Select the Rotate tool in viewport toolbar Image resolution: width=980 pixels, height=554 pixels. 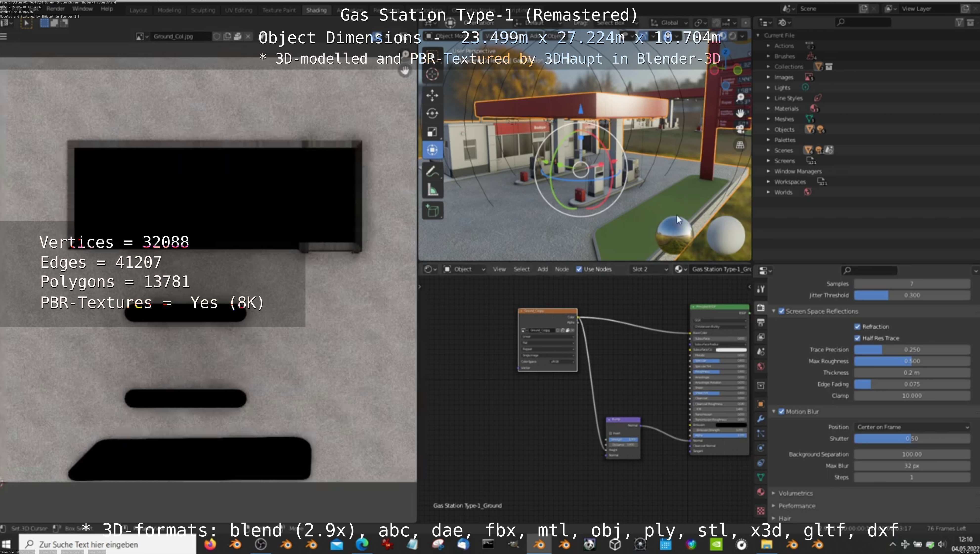[432, 114]
